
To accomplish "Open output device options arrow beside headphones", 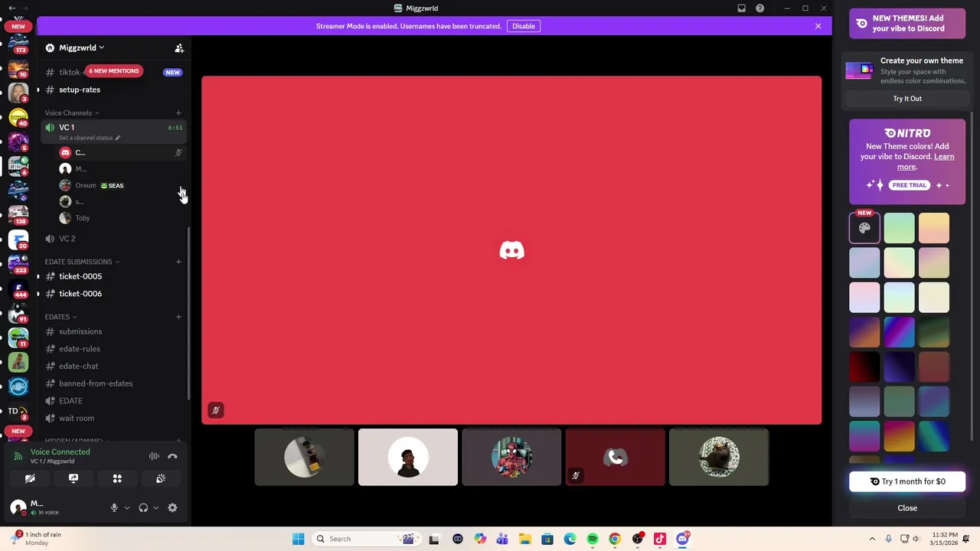I will (x=156, y=507).
